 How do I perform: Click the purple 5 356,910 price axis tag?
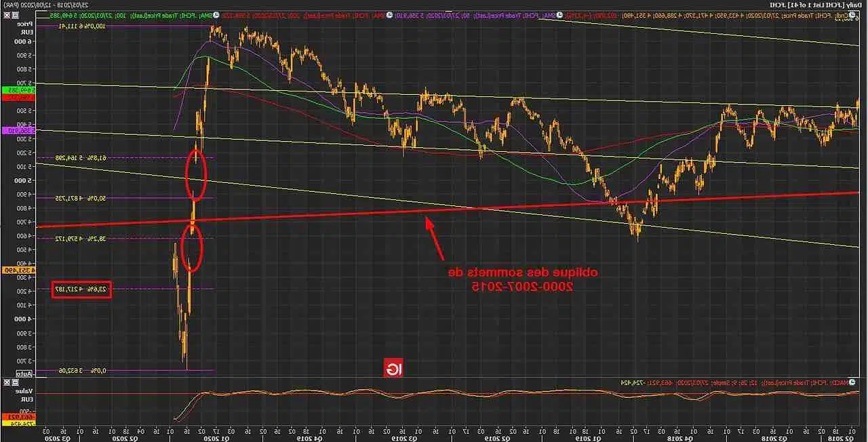pos(18,129)
